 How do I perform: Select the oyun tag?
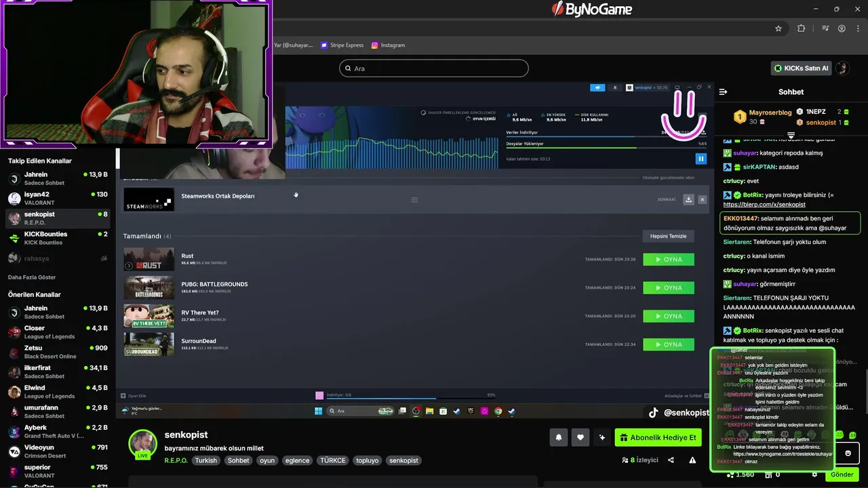pyautogui.click(x=267, y=461)
